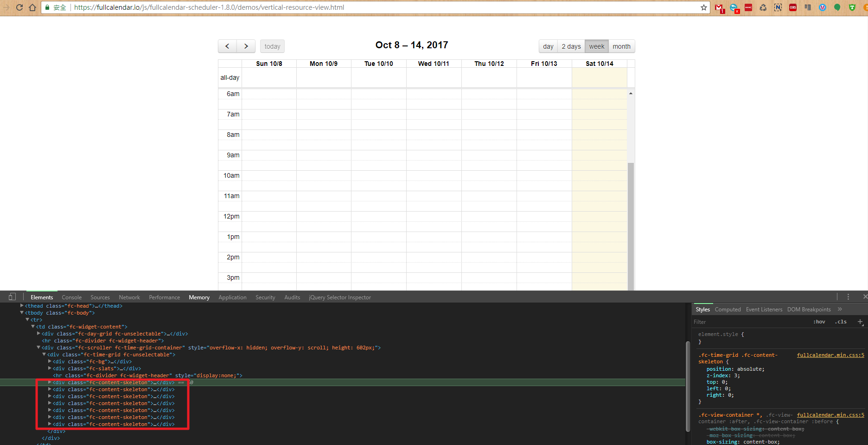Open the red dots password extension icon
The width and height of the screenshot is (868, 445).
click(748, 7)
